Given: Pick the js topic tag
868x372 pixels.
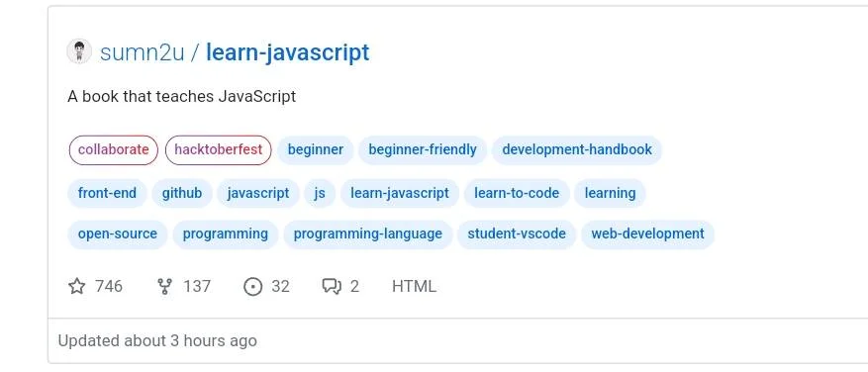Looking at the screenshot, I should [320, 193].
